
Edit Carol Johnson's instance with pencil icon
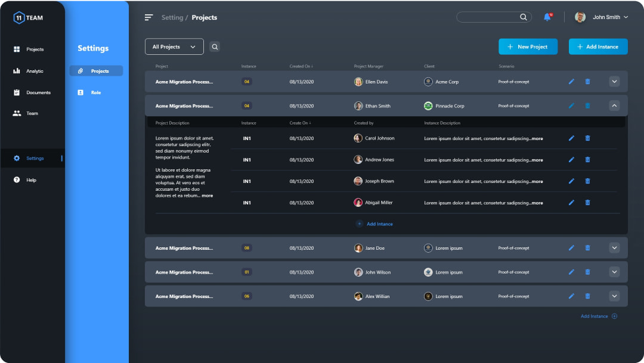[x=571, y=138]
